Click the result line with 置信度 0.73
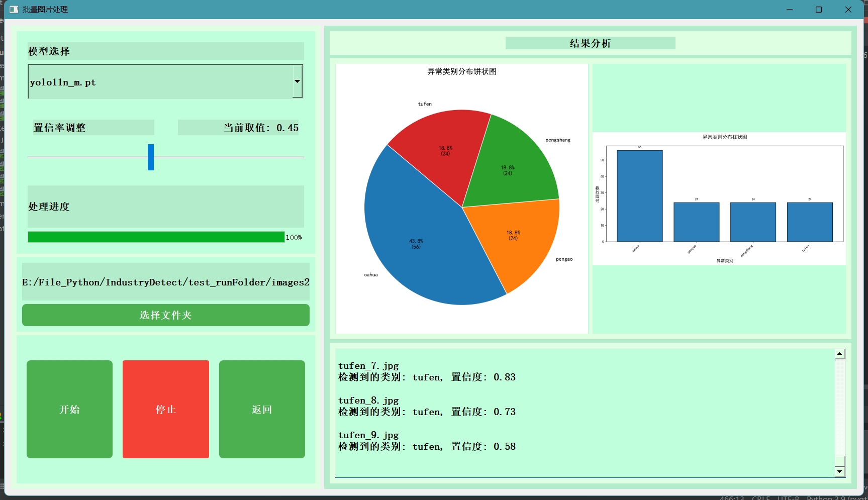868x500 pixels. [x=427, y=412]
